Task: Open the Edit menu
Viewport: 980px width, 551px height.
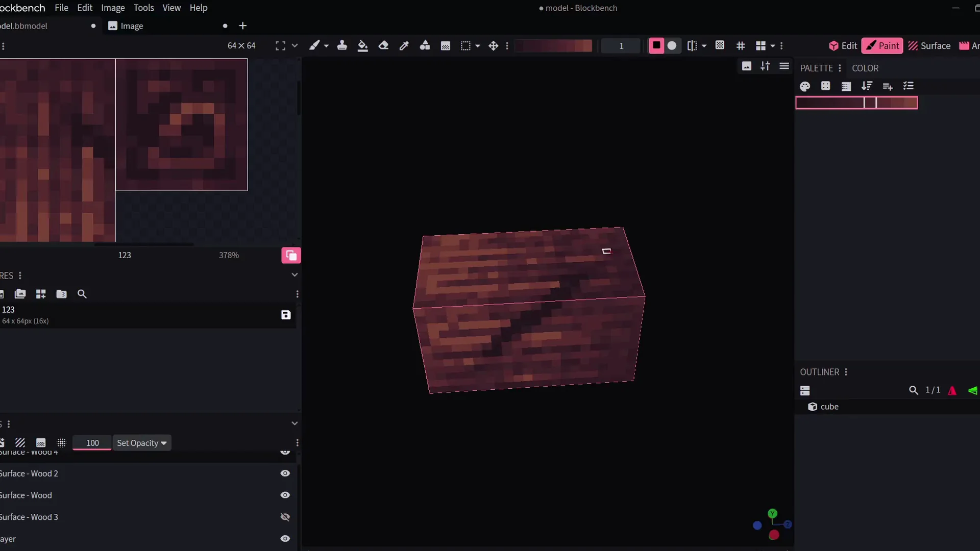Action: [x=85, y=8]
